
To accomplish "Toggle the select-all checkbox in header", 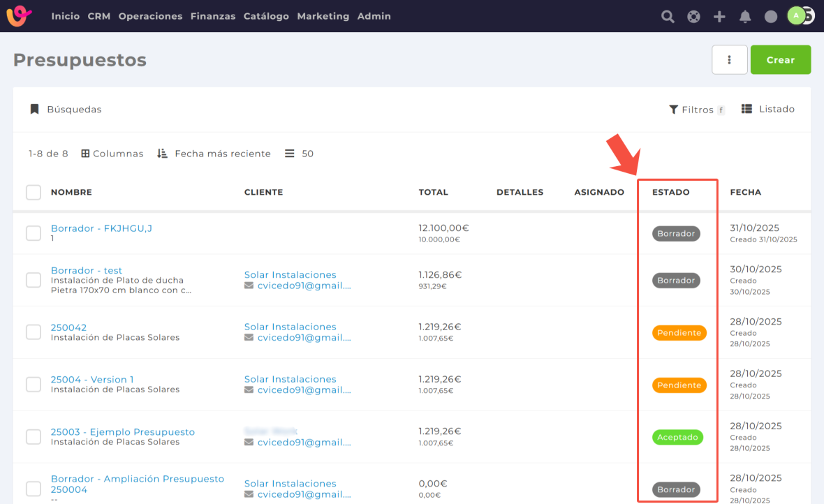I will pos(34,192).
